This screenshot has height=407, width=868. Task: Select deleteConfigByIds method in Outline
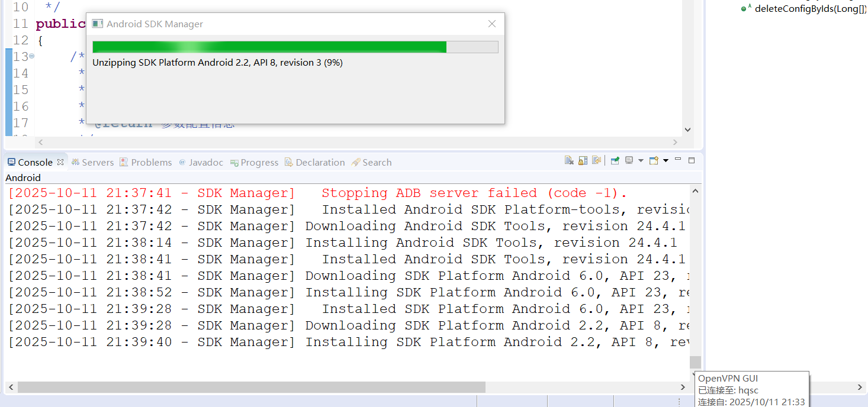point(804,9)
